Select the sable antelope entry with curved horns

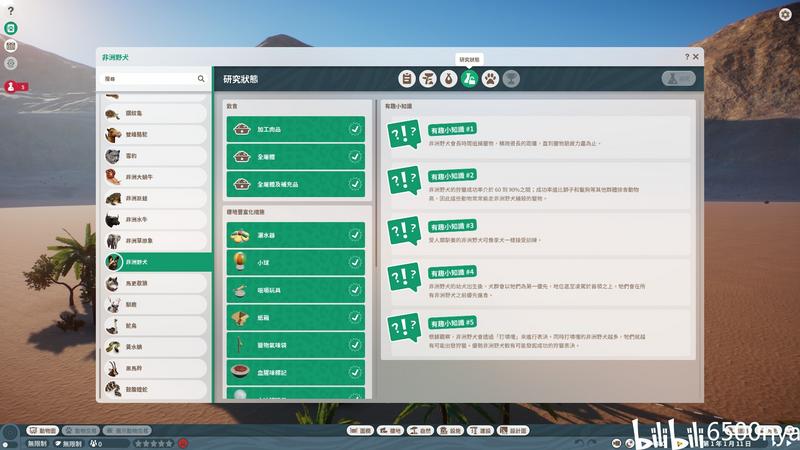[x=155, y=368]
